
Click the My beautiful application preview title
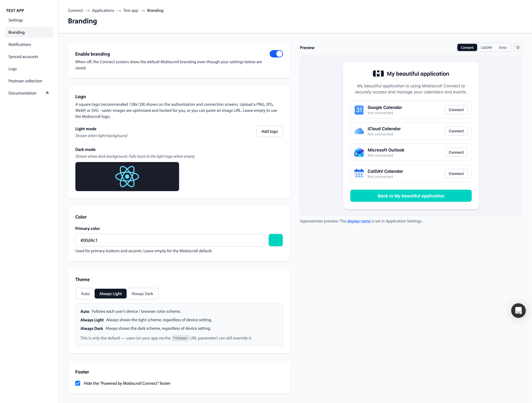[x=418, y=74]
